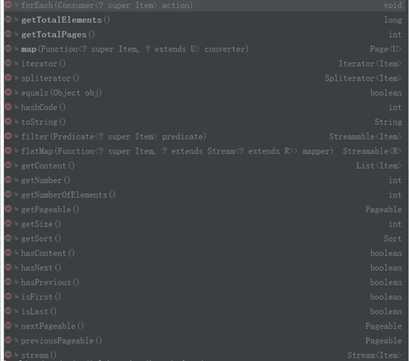
Task: Click the method icon next to hasNext()
Action: coord(8,268)
